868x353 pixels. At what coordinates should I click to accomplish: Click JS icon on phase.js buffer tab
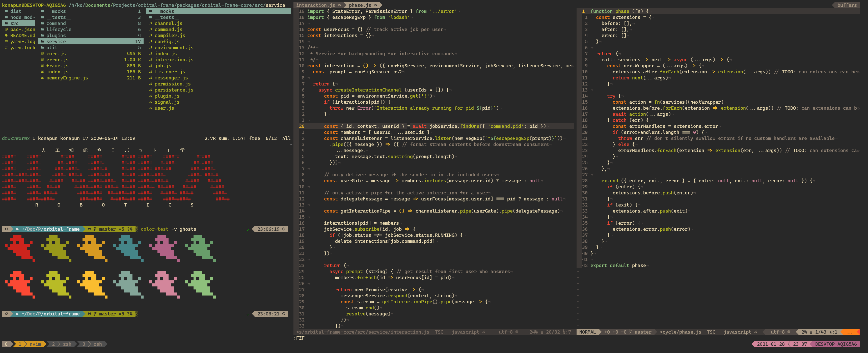point(375,5)
